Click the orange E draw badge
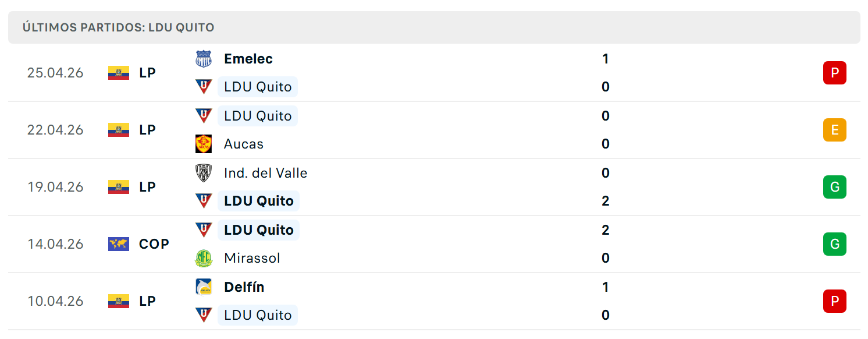868x339 pixels. (834, 130)
